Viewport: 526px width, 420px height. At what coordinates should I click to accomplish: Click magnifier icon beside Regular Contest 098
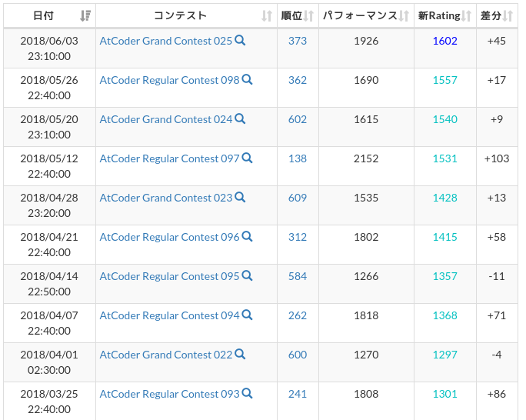[247, 80]
